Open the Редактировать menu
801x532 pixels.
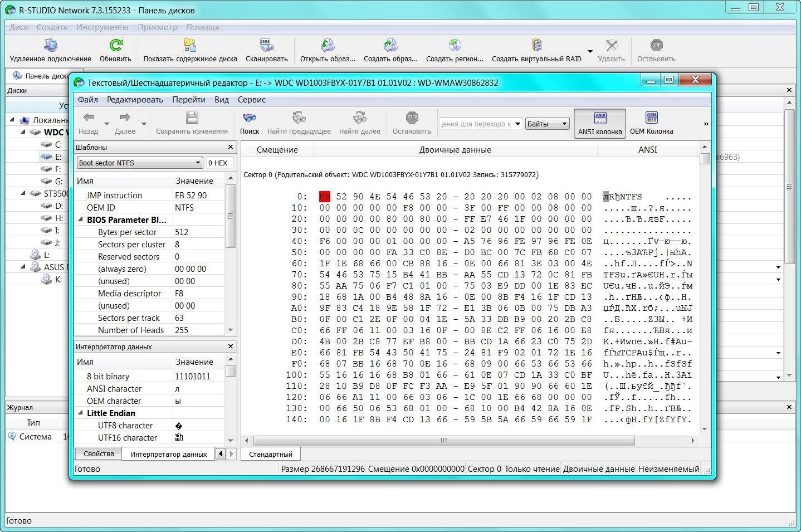[135, 100]
